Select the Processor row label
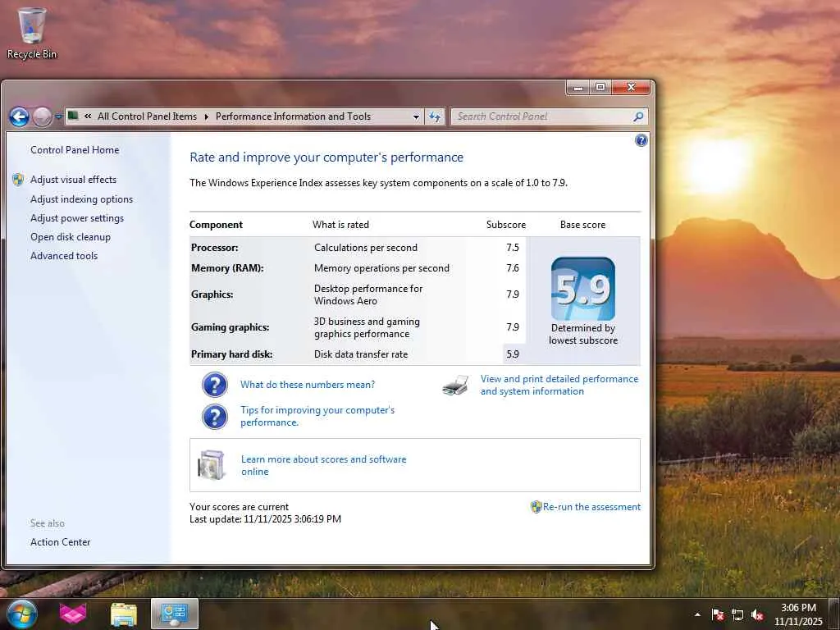 tap(214, 248)
